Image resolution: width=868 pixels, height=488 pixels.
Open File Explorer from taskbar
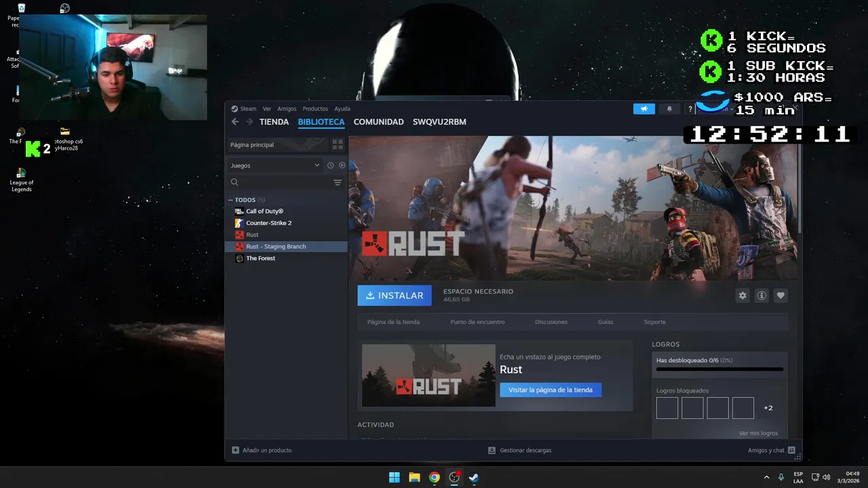click(414, 477)
